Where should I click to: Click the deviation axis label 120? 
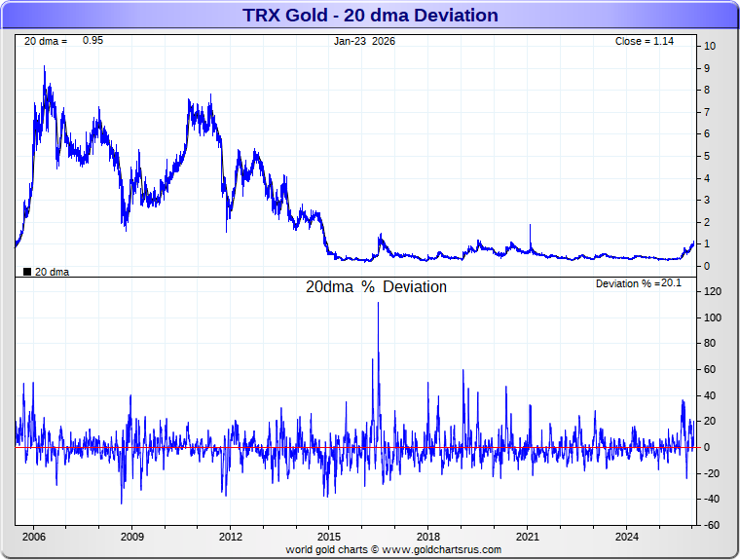pyautogui.click(x=713, y=291)
